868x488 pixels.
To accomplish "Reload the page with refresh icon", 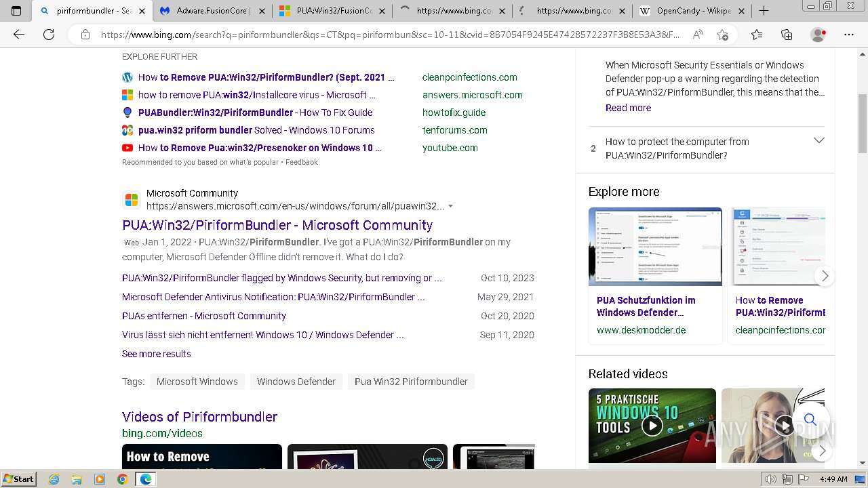I will 49,35.
